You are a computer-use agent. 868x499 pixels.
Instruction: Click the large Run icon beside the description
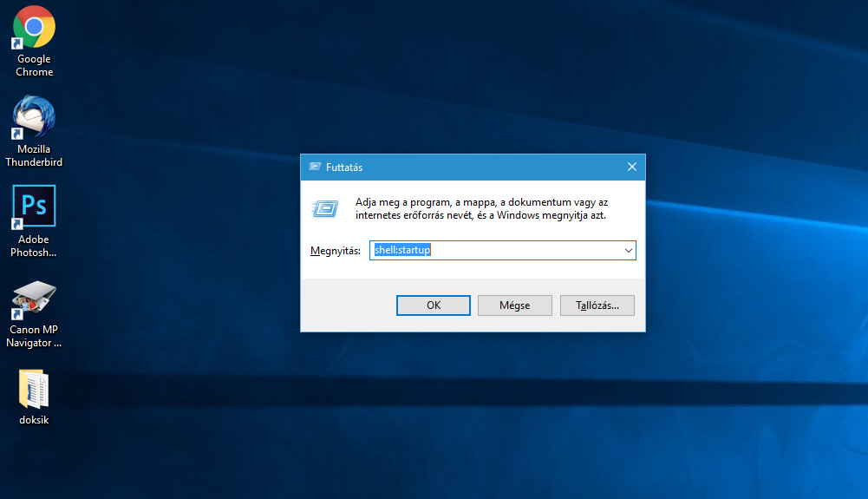coord(325,209)
